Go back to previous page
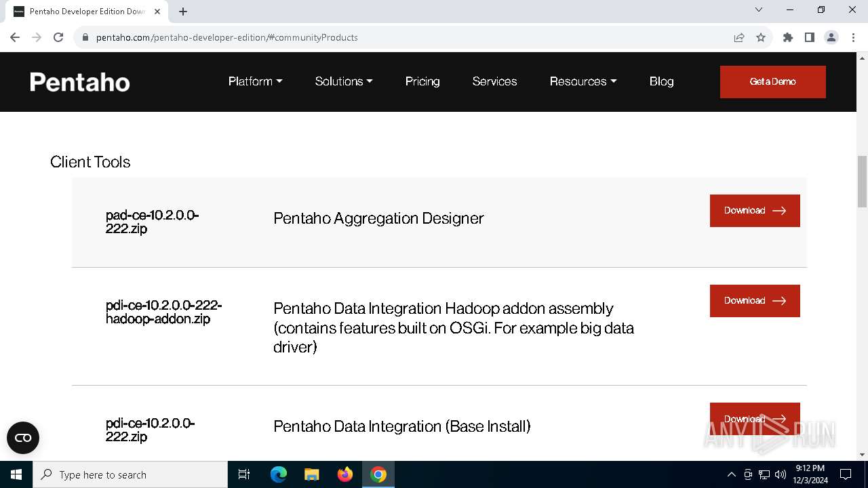This screenshot has width=868, height=488. click(x=15, y=37)
